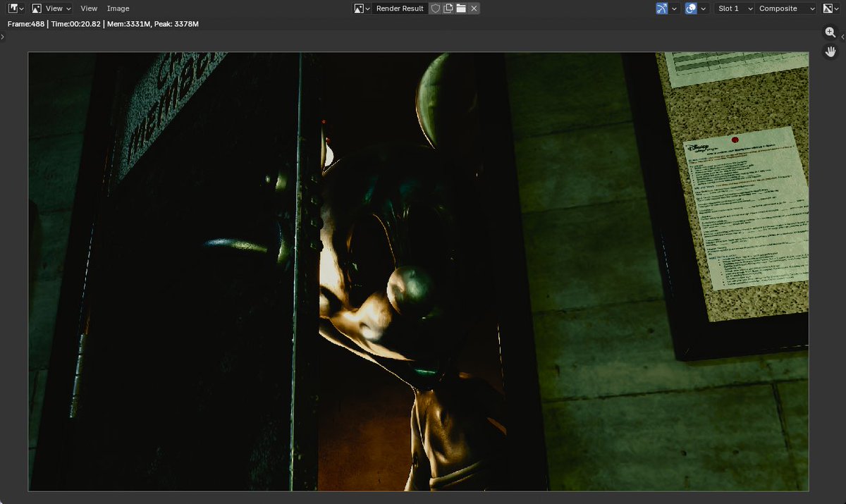Open the View menu
Screen dimensions: 846x504
pos(89,8)
